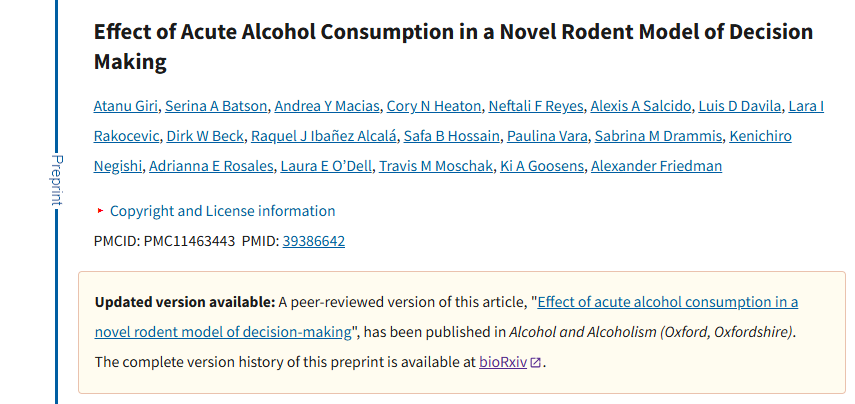Open Neftali F Reyes author details
855x404 pixels.
(537, 106)
